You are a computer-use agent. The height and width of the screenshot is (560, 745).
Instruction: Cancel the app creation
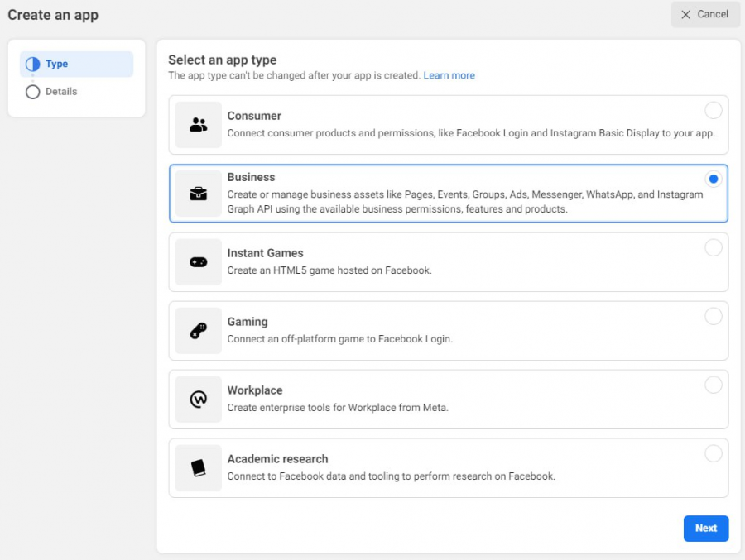[x=705, y=14]
